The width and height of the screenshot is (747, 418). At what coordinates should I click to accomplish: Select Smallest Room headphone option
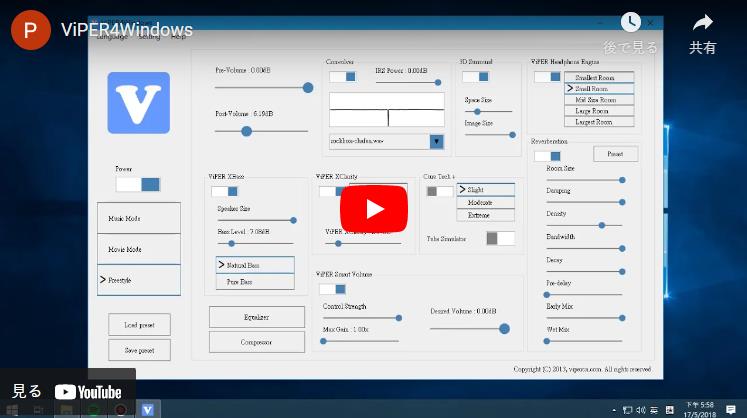click(x=599, y=77)
